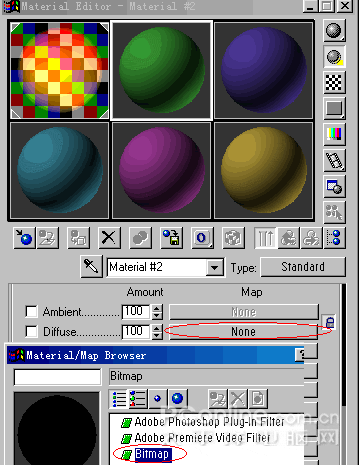360x466 pixels.
Task: Click the Sample Type sphere icon
Action: [x=334, y=31]
